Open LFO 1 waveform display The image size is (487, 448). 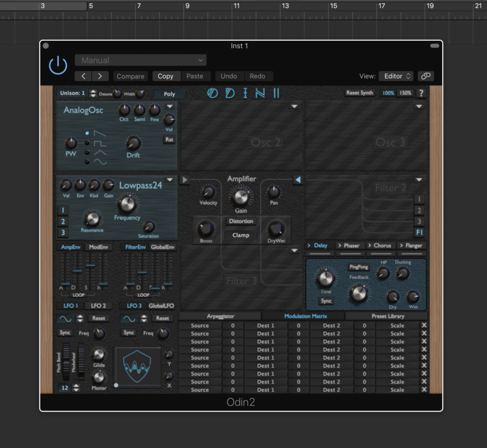coord(66,318)
